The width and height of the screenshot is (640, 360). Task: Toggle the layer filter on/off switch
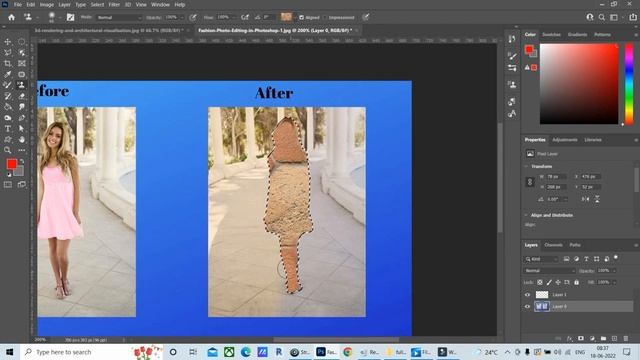[x=616, y=258]
